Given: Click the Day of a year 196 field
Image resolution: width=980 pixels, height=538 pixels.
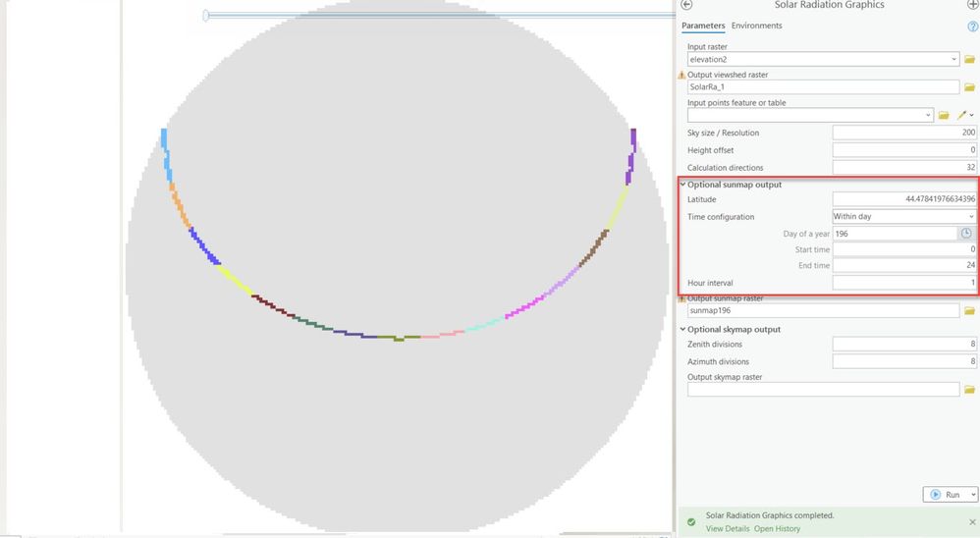Looking at the screenshot, I should tap(895, 233).
